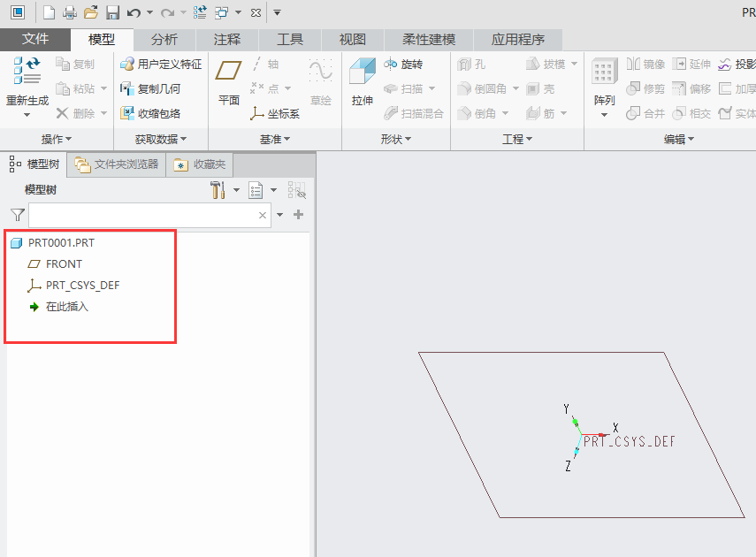The width and height of the screenshot is (756, 557).
Task: Open file using the folder icon
Action: pos(91,12)
